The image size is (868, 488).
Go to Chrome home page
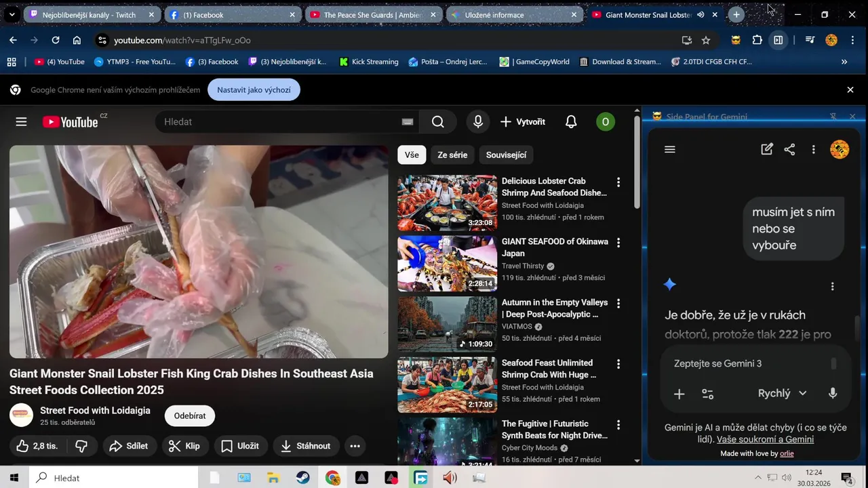click(77, 41)
